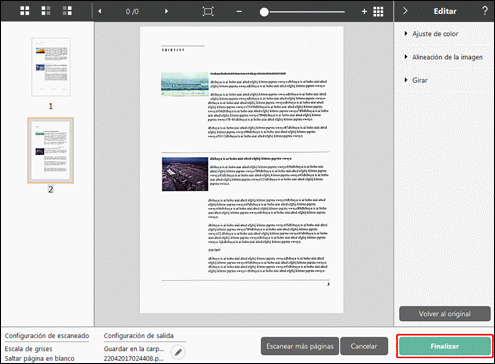Click Configuración de escaneado heading

(47, 336)
